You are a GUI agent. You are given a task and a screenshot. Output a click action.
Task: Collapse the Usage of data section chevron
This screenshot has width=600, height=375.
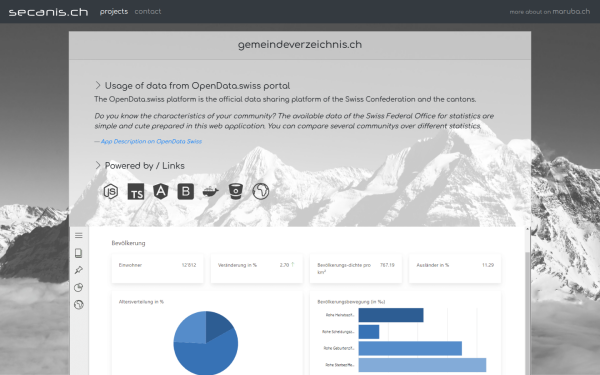tap(98, 85)
